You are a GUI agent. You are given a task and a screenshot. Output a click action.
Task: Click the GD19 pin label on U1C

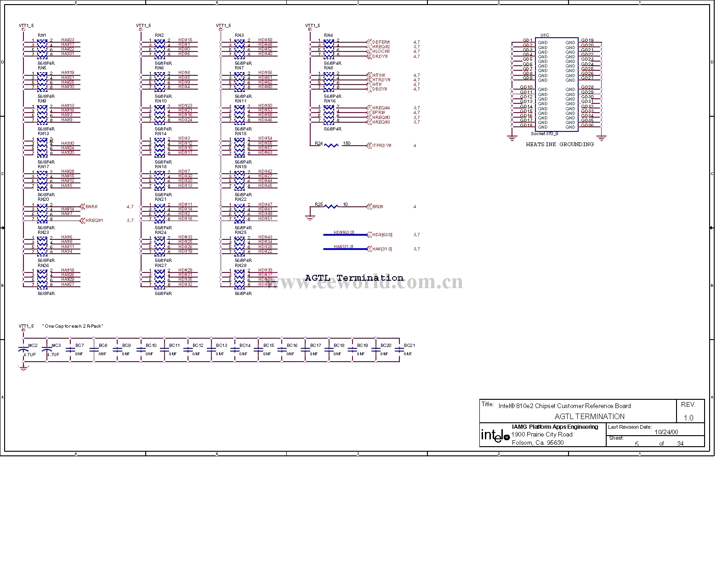click(x=587, y=40)
